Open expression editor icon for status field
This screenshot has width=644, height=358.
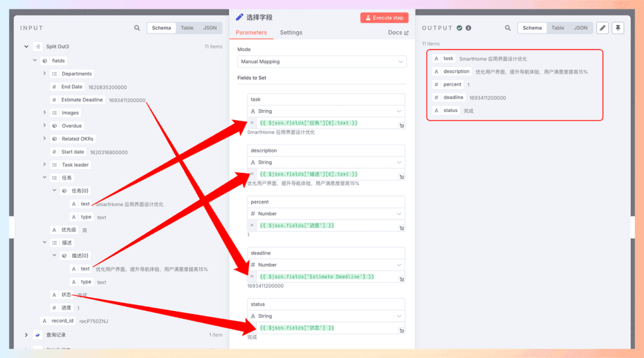(x=401, y=331)
